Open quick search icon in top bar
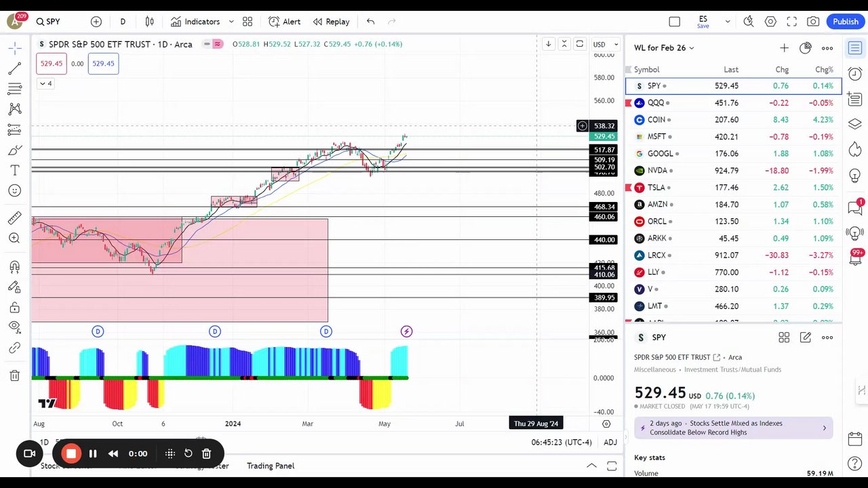The height and width of the screenshot is (488, 868). pos(749,22)
